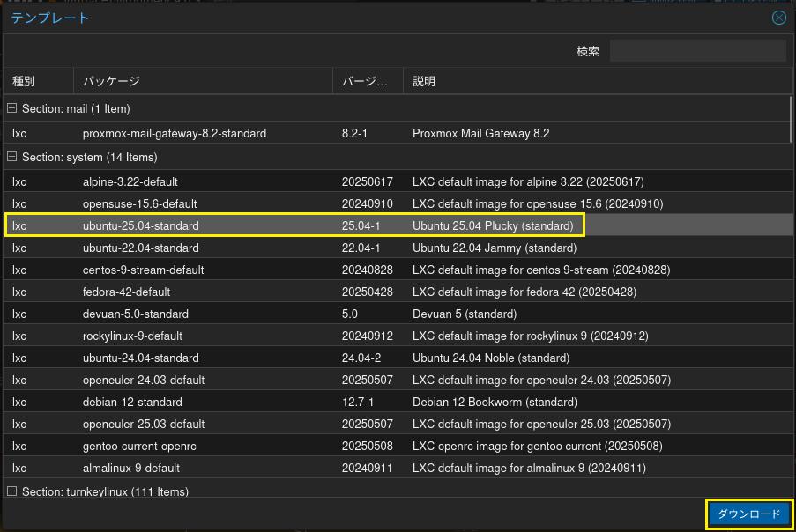Image resolution: width=796 pixels, height=532 pixels.
Task: Select the almalinux-9-default template
Action: (x=397, y=468)
